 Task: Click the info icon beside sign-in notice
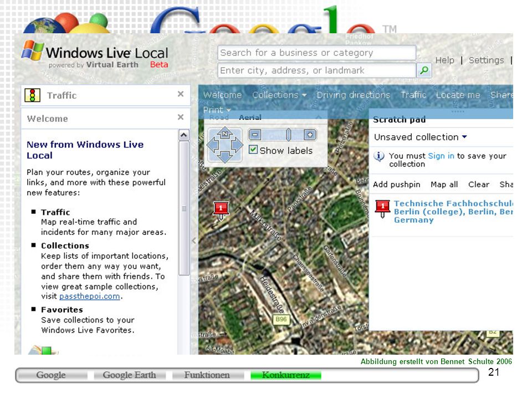click(x=378, y=156)
